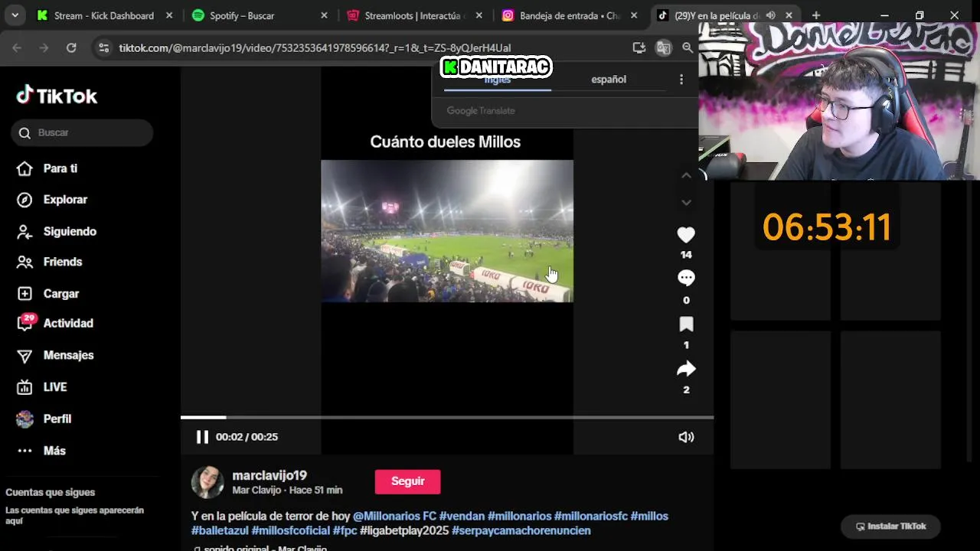Click the video frame of the stadium

447,231
